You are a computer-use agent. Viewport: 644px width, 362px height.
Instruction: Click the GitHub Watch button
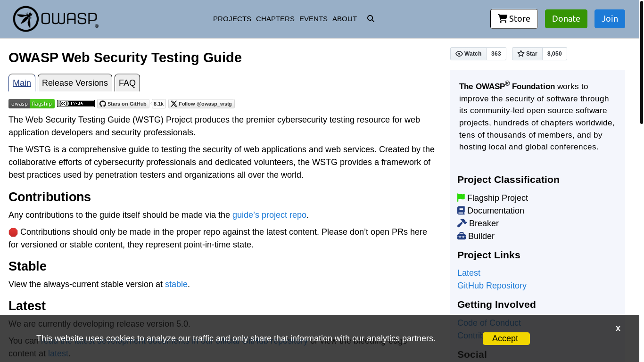tap(468, 54)
